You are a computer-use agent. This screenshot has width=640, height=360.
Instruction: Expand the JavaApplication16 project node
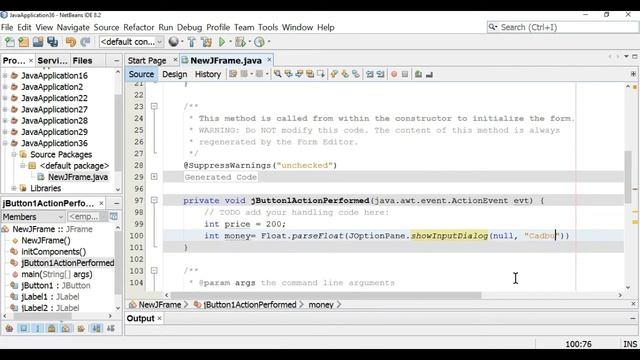point(5,76)
